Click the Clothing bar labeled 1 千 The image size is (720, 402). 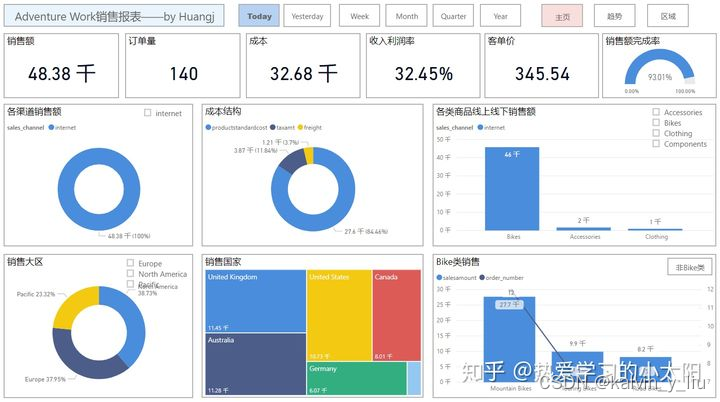click(655, 229)
